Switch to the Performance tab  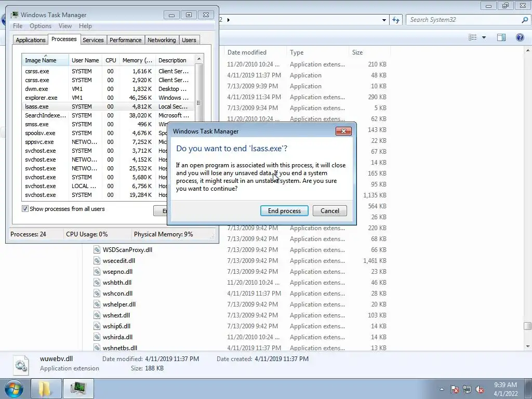click(126, 40)
